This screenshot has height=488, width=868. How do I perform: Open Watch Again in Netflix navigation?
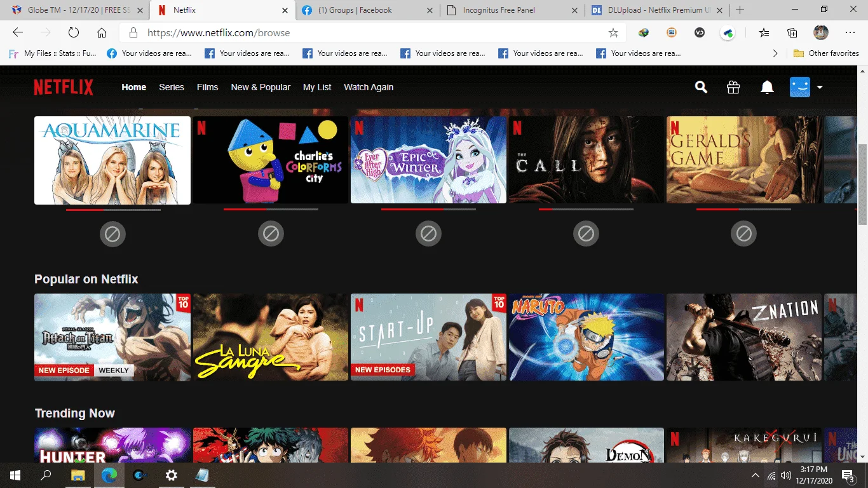coord(369,87)
